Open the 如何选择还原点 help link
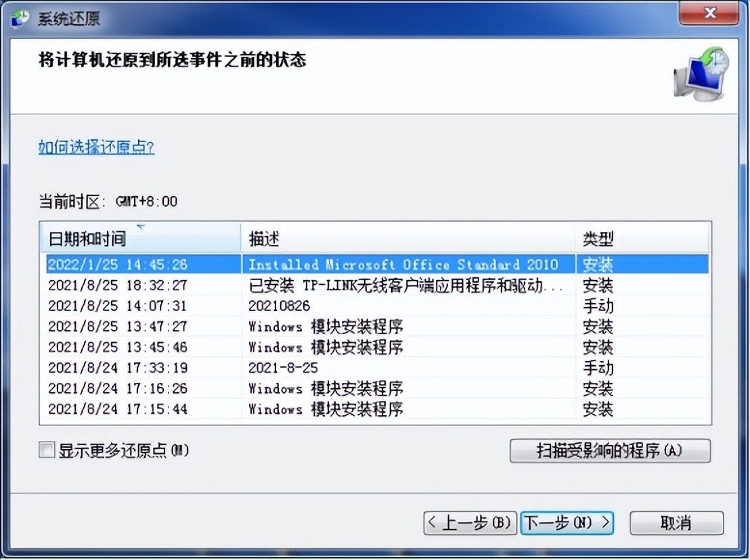This screenshot has height=560, width=750. 97,147
